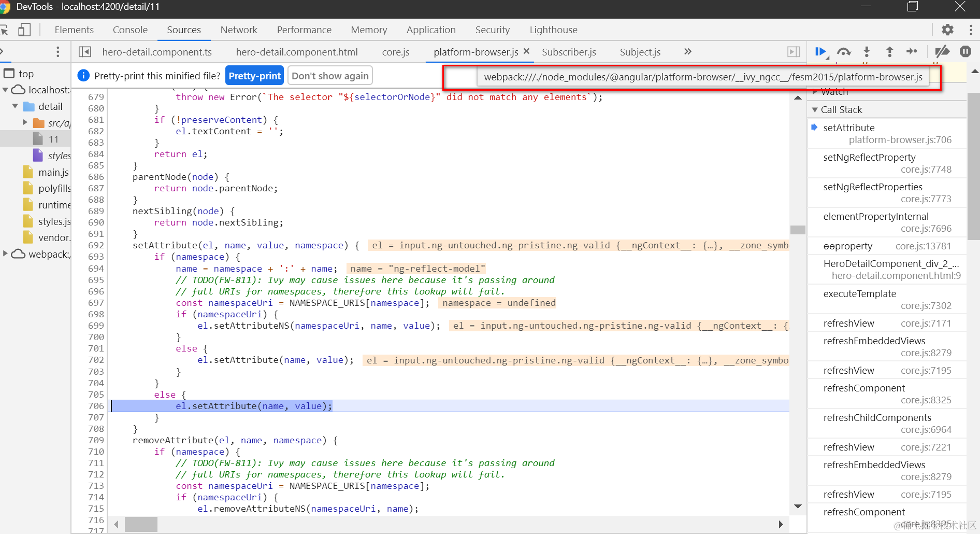
Task: Hide the file navigator sidebar
Action: click(x=85, y=52)
